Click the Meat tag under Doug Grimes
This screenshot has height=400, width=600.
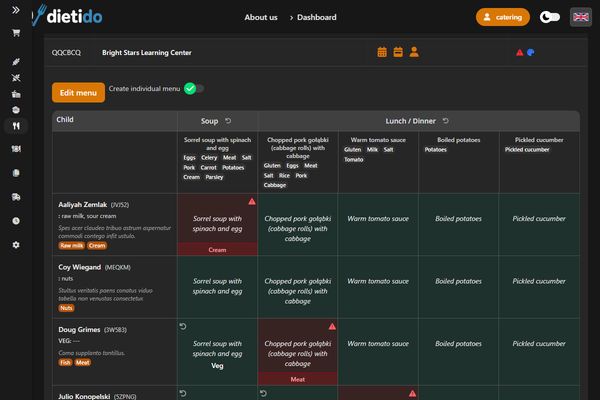(x=83, y=362)
